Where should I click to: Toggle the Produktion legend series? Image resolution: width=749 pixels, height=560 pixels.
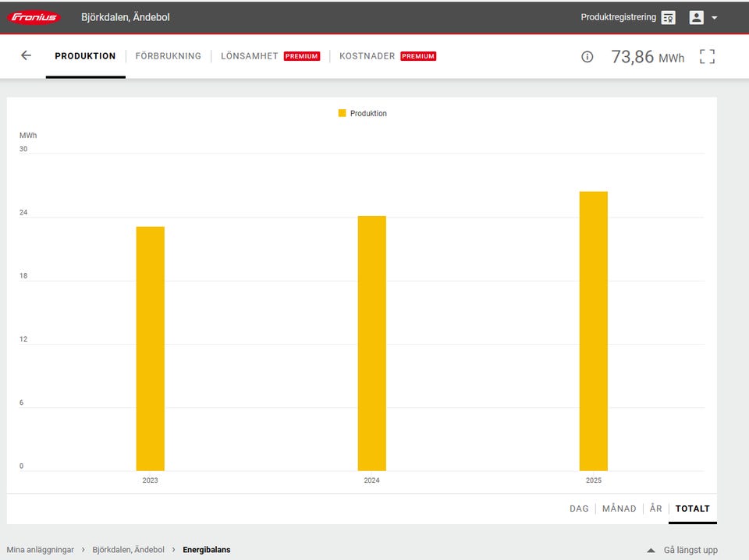coord(363,114)
